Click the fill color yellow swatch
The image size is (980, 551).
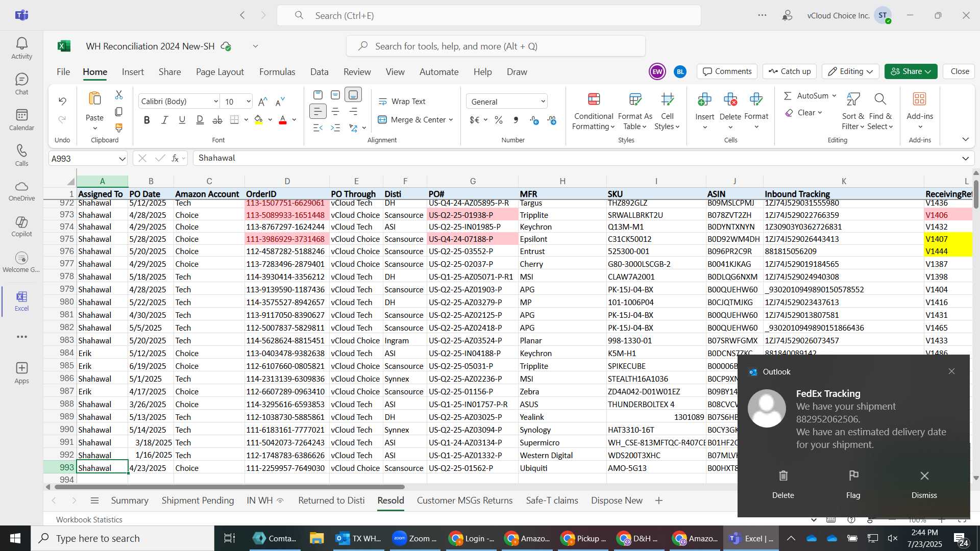[x=259, y=120]
